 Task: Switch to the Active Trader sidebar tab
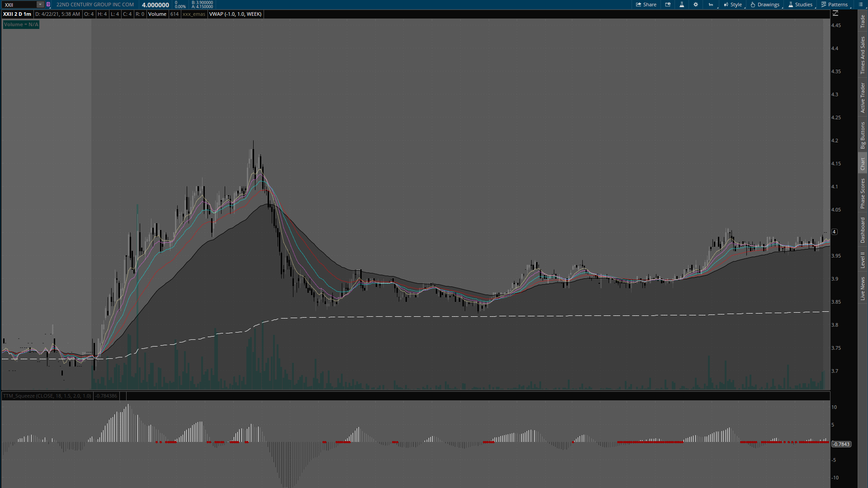863,98
